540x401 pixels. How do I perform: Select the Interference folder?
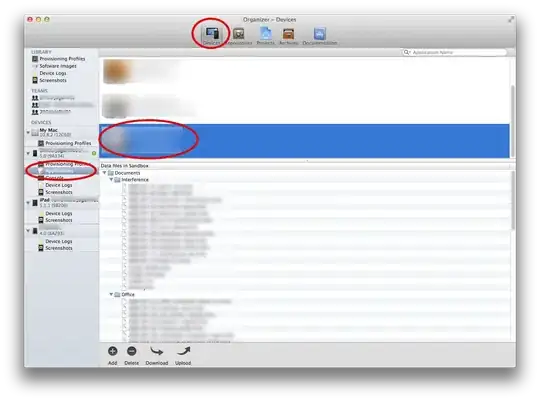coord(132,179)
